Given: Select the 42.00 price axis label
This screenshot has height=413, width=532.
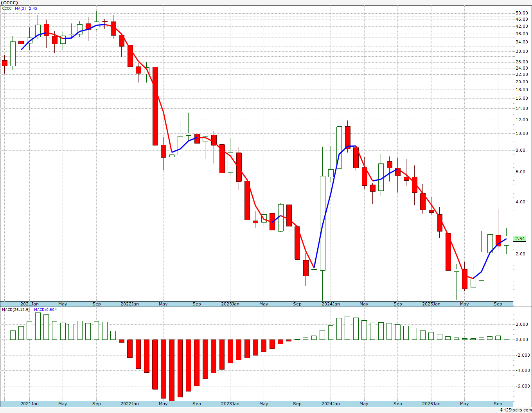Looking at the screenshot, I should click(x=522, y=26).
